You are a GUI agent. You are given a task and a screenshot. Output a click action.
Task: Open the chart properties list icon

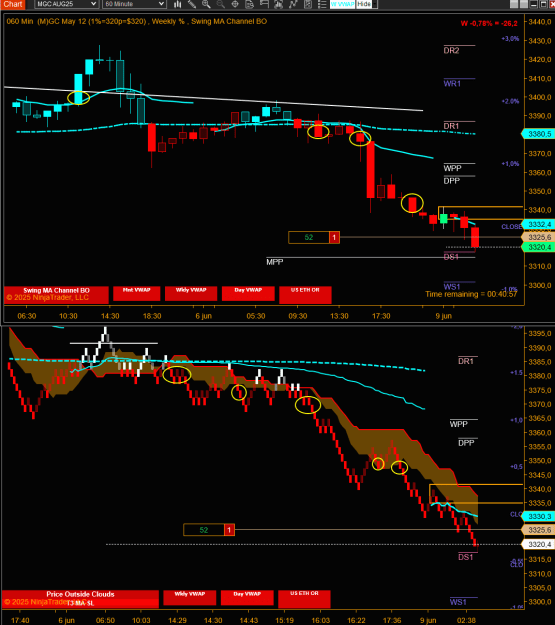(x=322, y=4)
